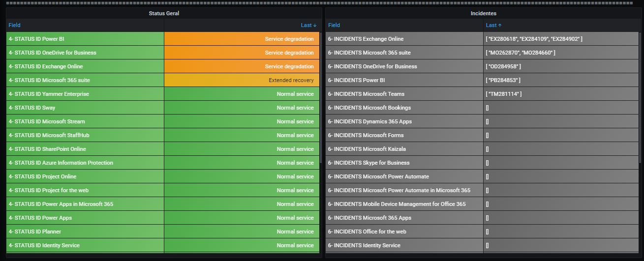The width and height of the screenshot is (644, 261).
Task: Select the '4- STATUS ID Planner' cell
Action: pos(85,232)
